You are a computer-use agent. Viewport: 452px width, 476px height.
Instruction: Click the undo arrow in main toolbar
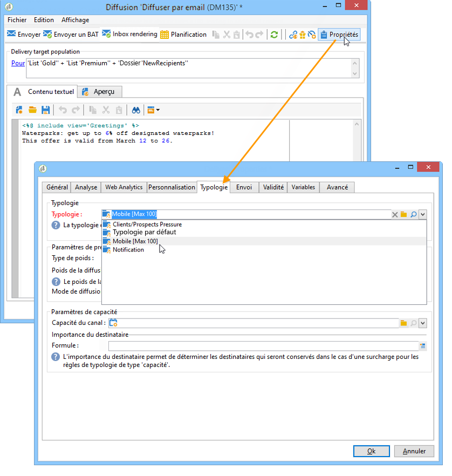pyautogui.click(x=249, y=35)
